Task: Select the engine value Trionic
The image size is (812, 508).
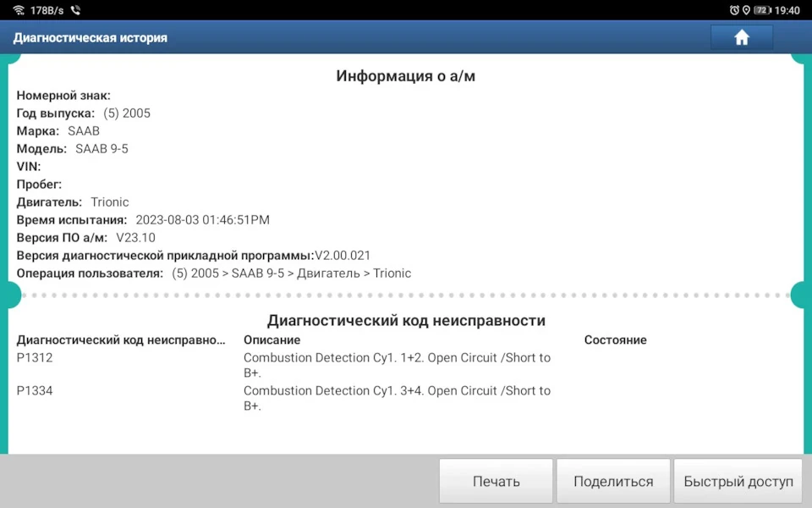Action: click(110, 202)
